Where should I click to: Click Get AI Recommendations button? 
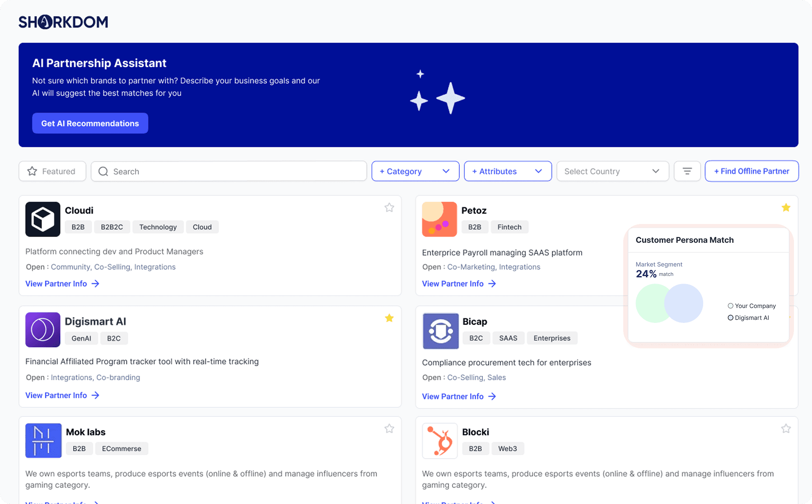click(x=90, y=123)
